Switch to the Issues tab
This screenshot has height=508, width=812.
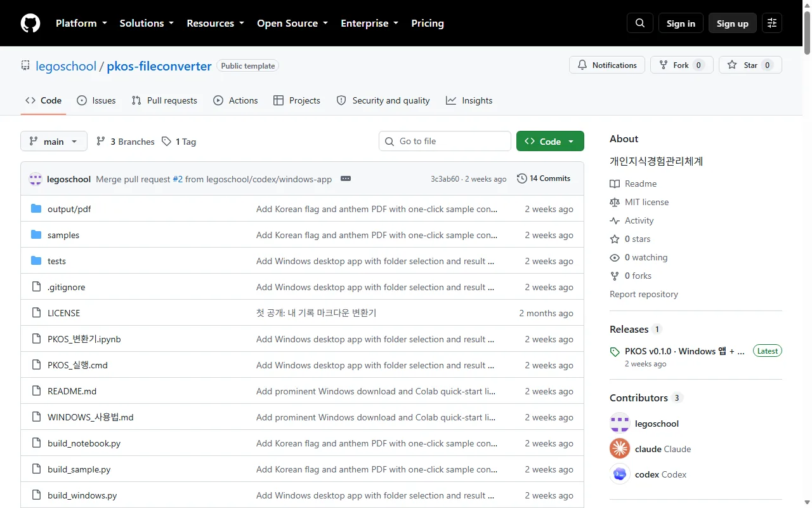(96, 100)
